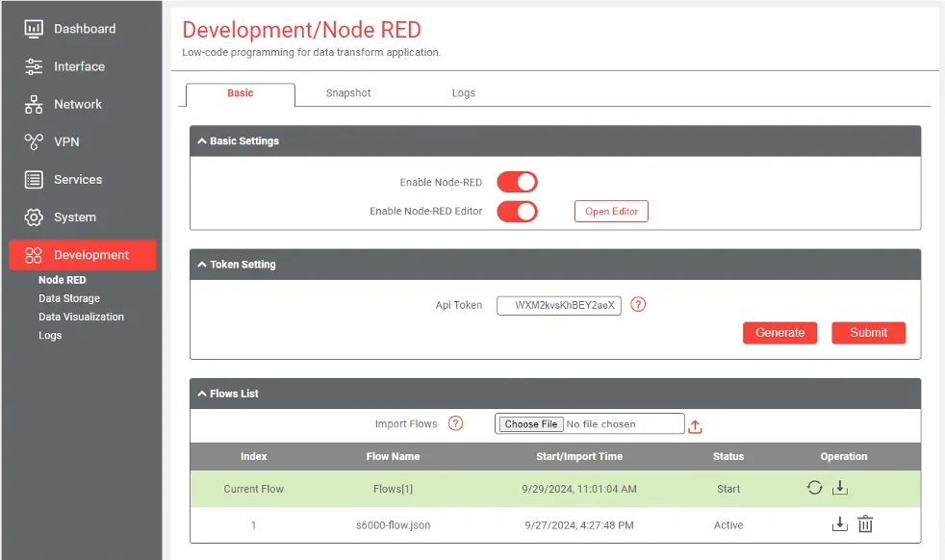Click the Submit button
945x560 pixels.
pyautogui.click(x=868, y=333)
